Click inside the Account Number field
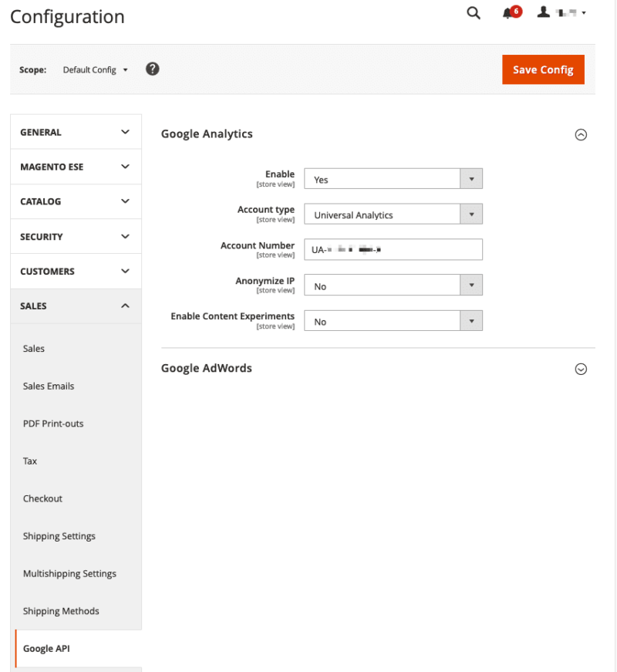 pyautogui.click(x=393, y=249)
